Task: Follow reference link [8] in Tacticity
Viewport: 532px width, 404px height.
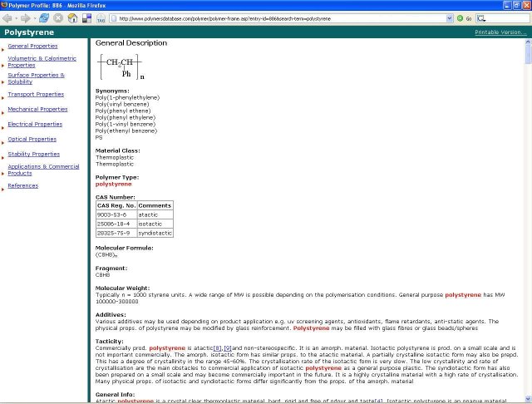Action: coord(217,348)
